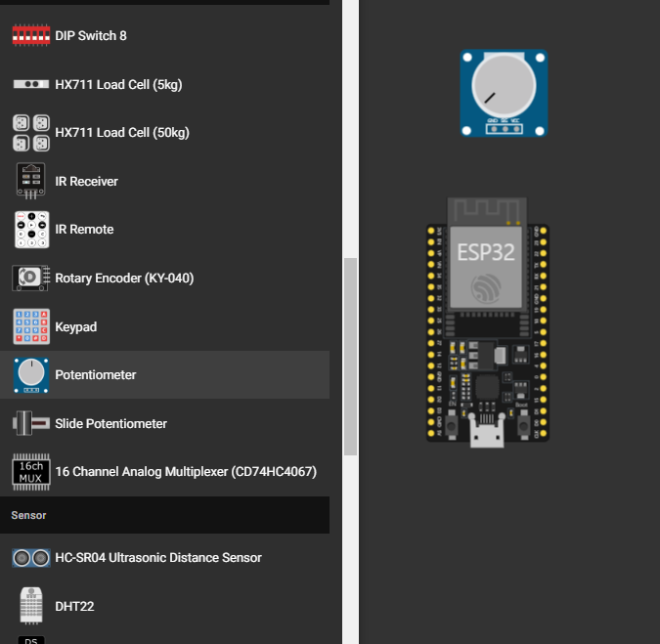
Task: Click the IR Receiver module icon
Action: 30,181
